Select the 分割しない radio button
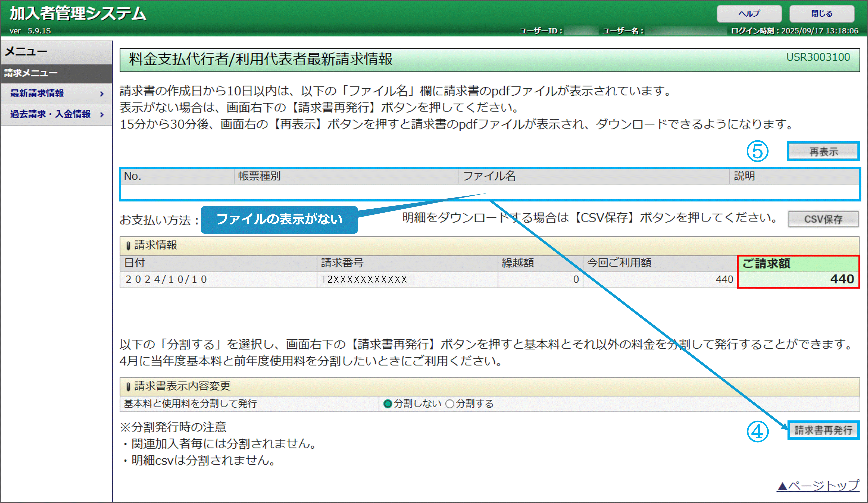 point(387,404)
